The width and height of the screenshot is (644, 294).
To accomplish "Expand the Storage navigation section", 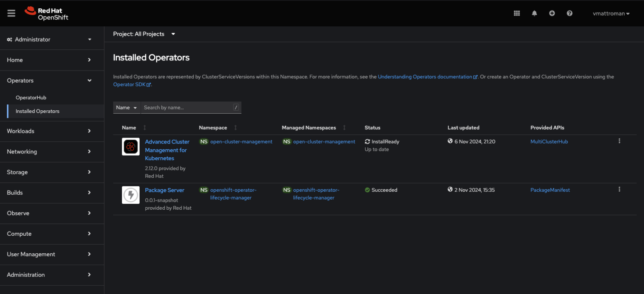I will pyautogui.click(x=52, y=172).
